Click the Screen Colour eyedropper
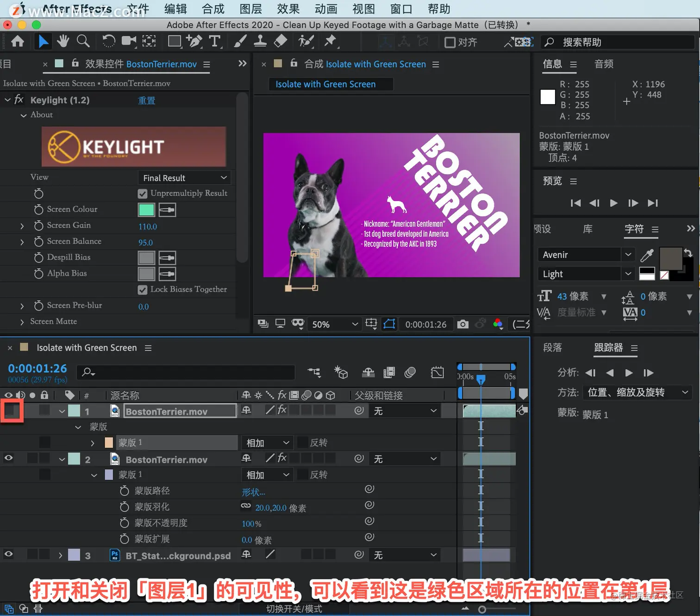 (x=167, y=210)
